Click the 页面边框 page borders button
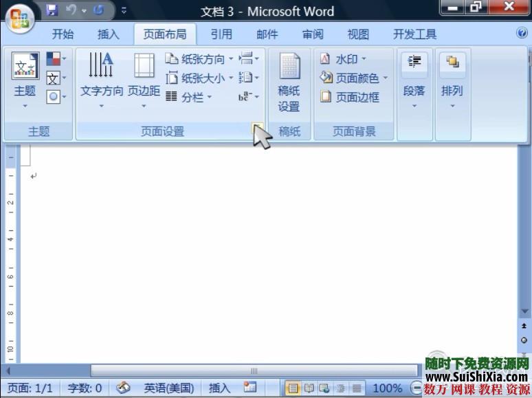 click(350, 98)
